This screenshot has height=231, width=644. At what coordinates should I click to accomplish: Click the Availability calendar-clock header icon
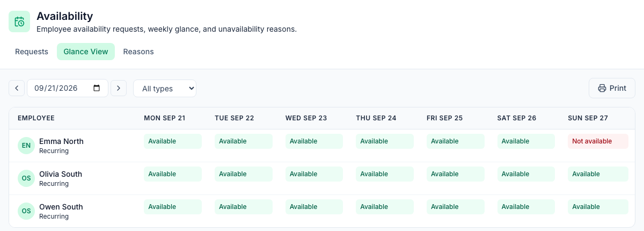(19, 21)
